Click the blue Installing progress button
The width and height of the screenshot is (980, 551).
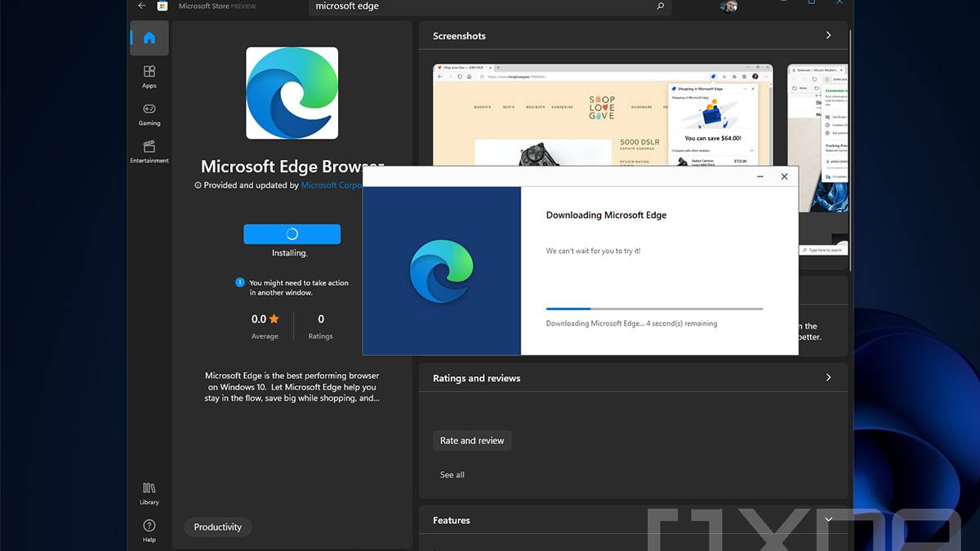click(292, 234)
